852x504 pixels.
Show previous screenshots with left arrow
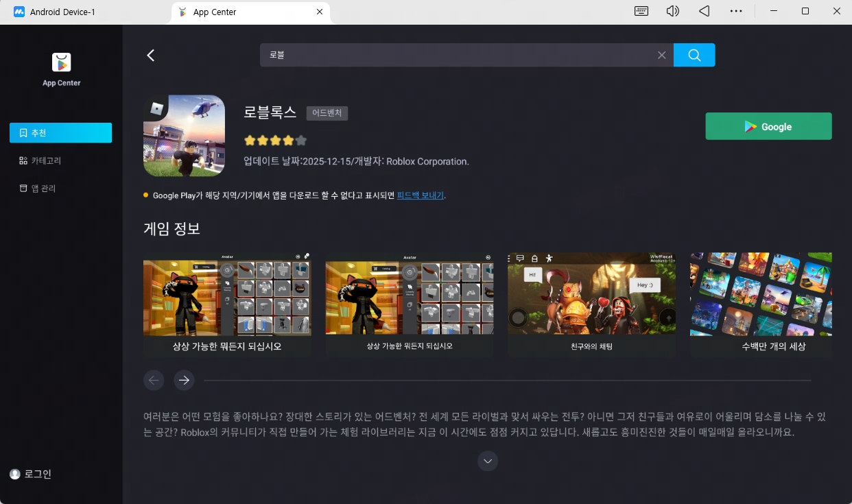pyautogui.click(x=154, y=380)
